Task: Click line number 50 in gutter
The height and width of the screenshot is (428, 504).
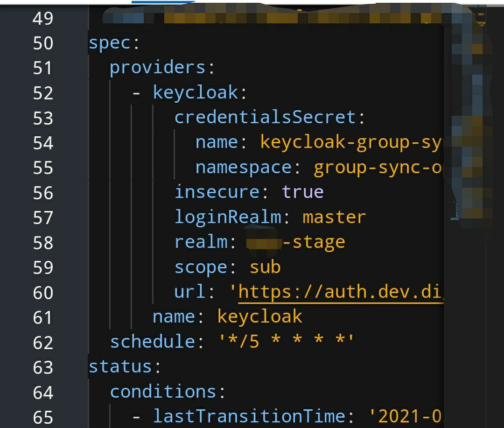Action: pos(43,43)
